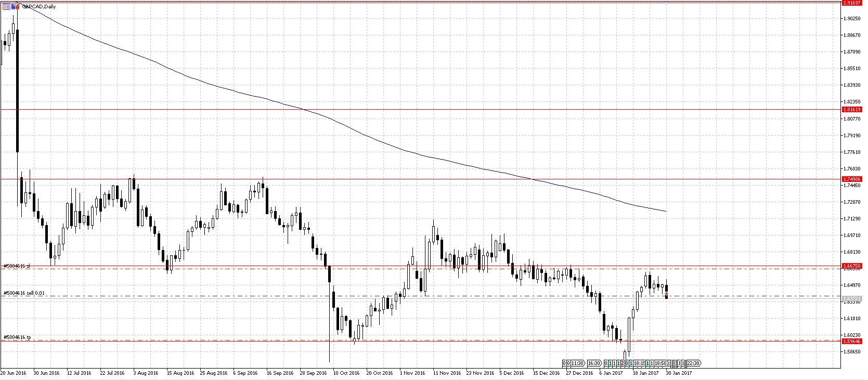Click the 30 Jan 2017 date label
This screenshot has height=380, width=868.
point(679,373)
